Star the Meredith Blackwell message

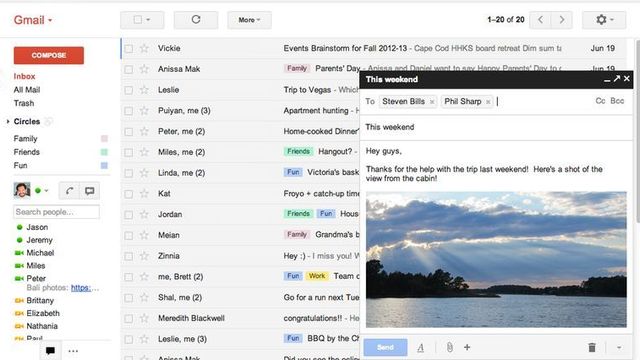point(144,318)
